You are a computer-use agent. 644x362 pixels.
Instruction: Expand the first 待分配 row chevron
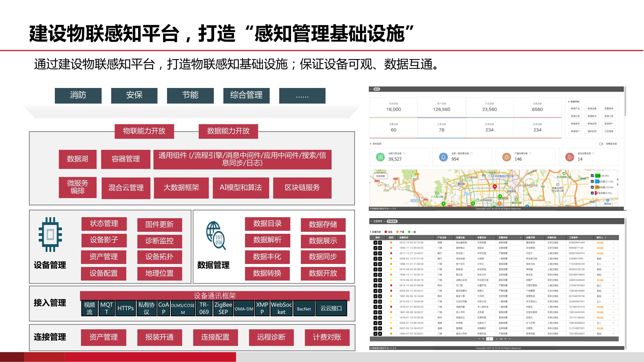coord(613,243)
